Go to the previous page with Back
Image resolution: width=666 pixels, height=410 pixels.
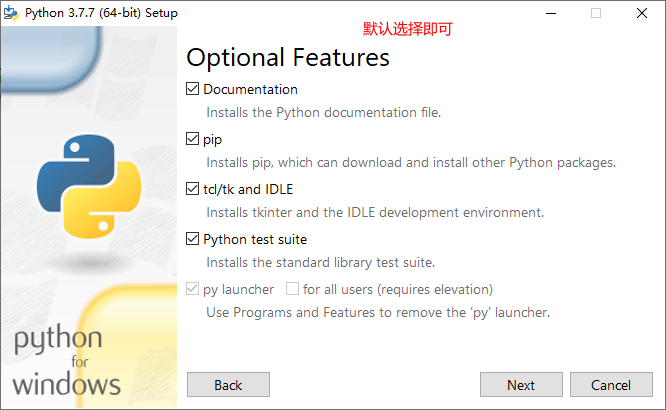tap(228, 385)
